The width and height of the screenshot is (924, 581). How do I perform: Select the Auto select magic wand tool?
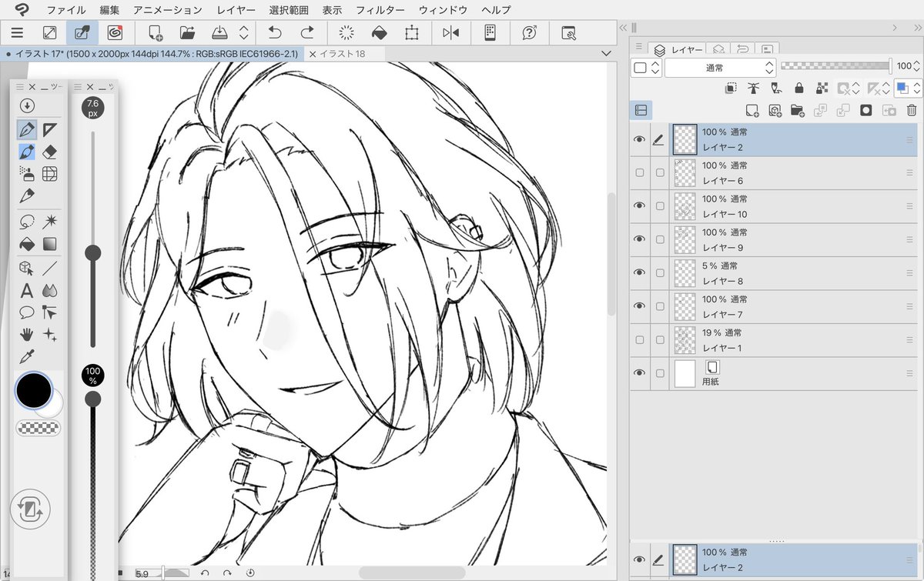coord(50,222)
